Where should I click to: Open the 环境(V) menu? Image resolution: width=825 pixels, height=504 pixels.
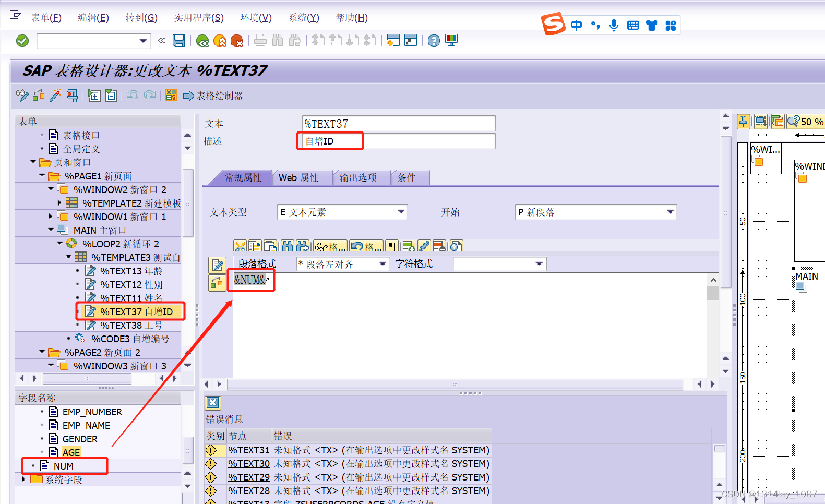(x=256, y=18)
